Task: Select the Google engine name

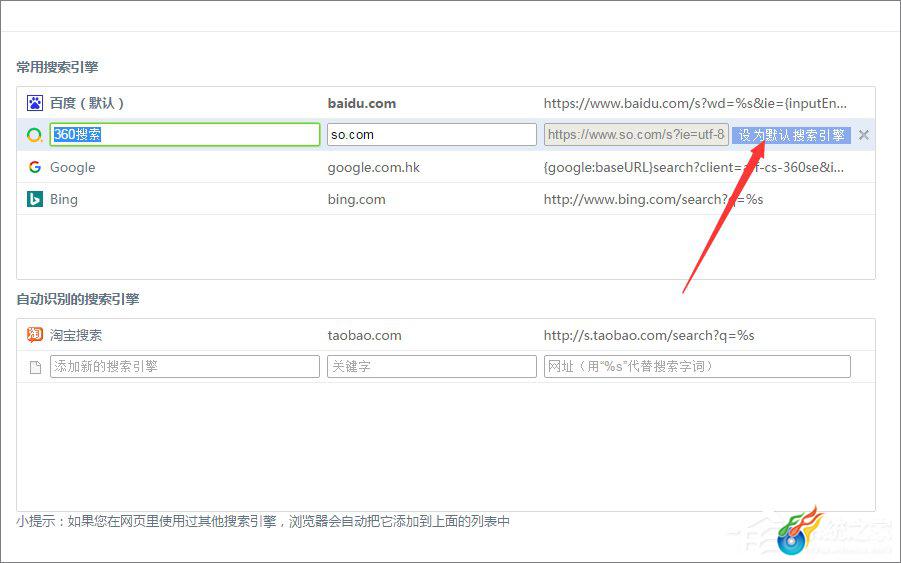Action: (x=72, y=167)
